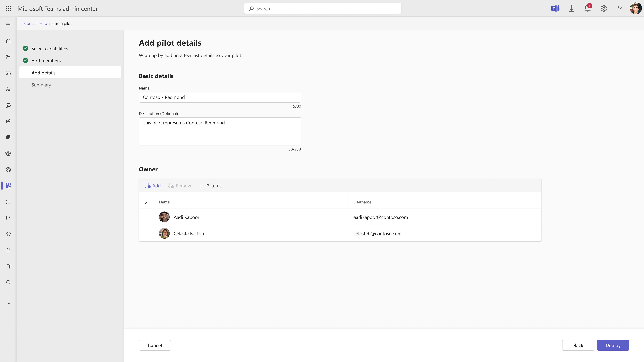Select the Aadi Kapoor row checkbox
The height and width of the screenshot is (362, 644).
point(146,217)
